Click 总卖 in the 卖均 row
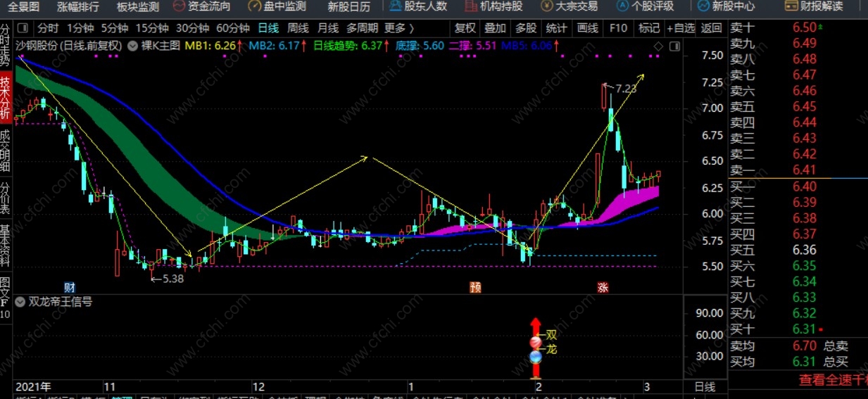Viewport: 868px width, 399px height. [836, 346]
